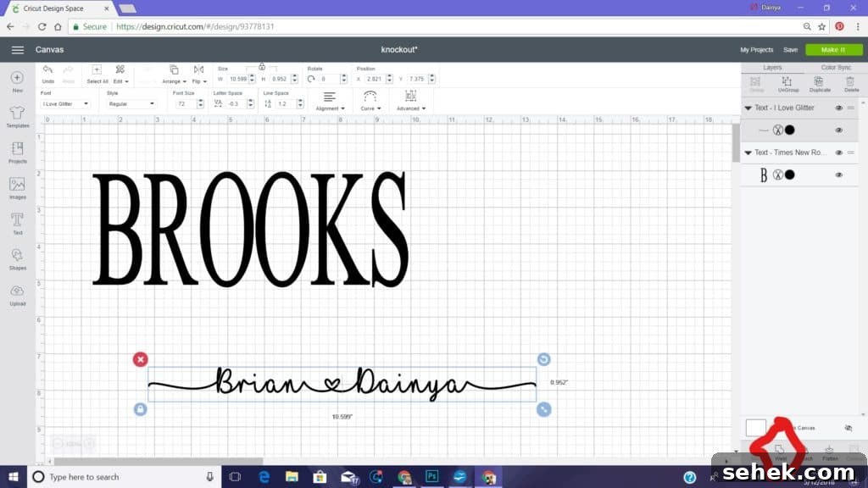Open the Alignment dropdown

[x=330, y=101]
